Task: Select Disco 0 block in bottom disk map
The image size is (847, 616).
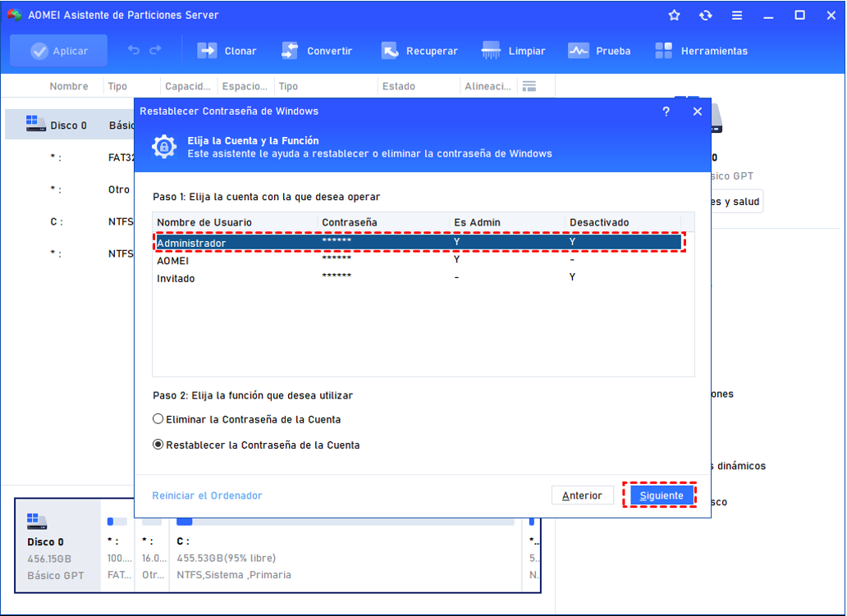Action: click(x=57, y=545)
